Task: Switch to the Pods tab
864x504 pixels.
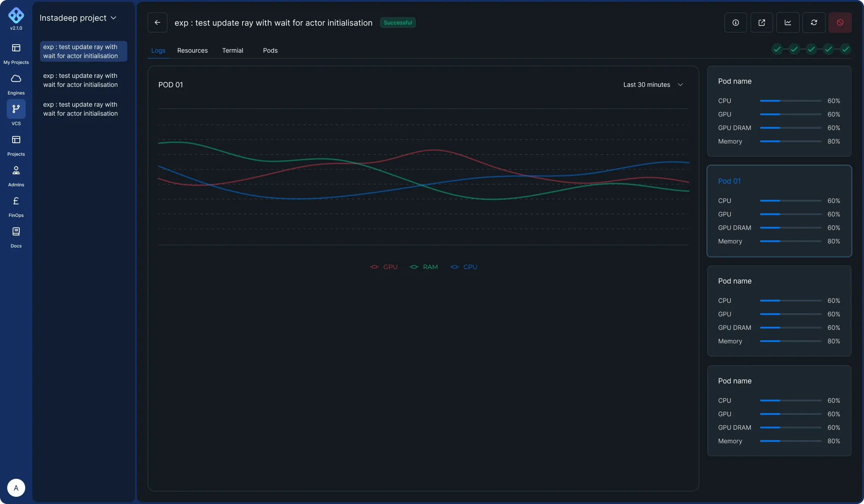Action: (x=270, y=50)
